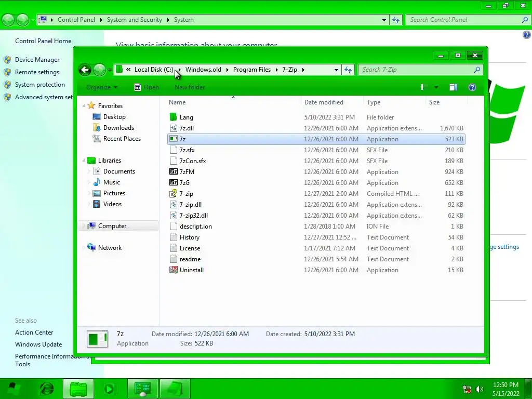Click the 7z thumbnail in details pane
532x399 pixels.
point(97,339)
